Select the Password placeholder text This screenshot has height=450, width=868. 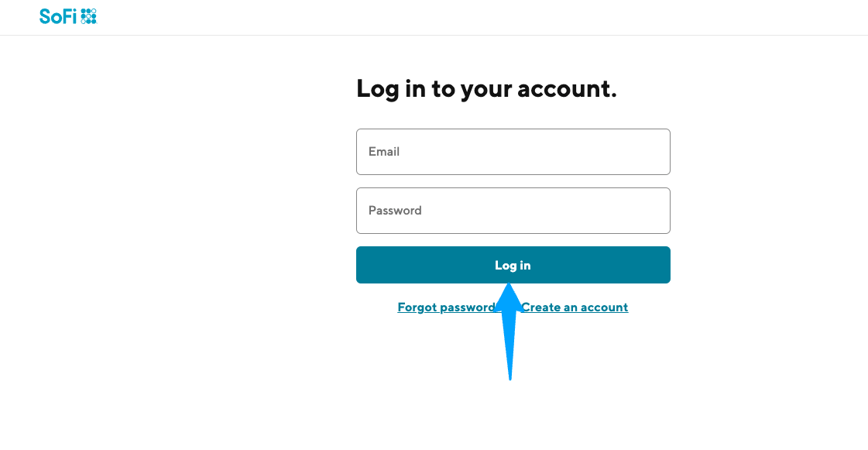pyautogui.click(x=395, y=211)
